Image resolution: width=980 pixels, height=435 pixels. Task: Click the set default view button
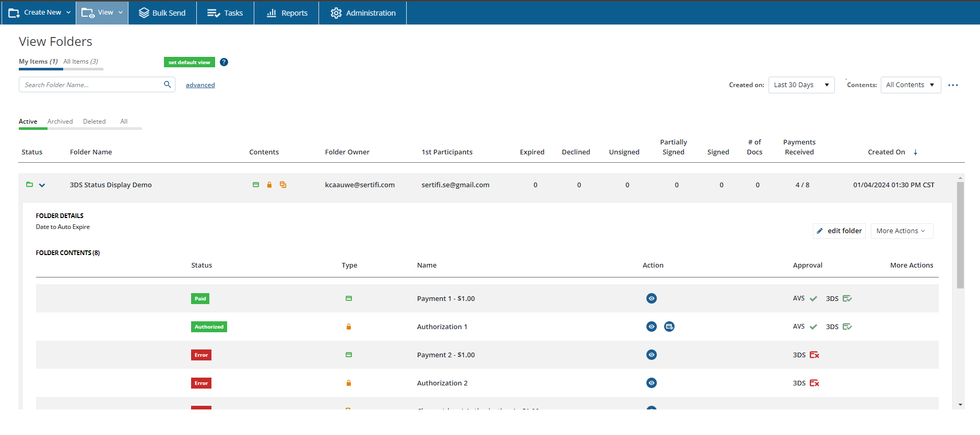coord(190,62)
